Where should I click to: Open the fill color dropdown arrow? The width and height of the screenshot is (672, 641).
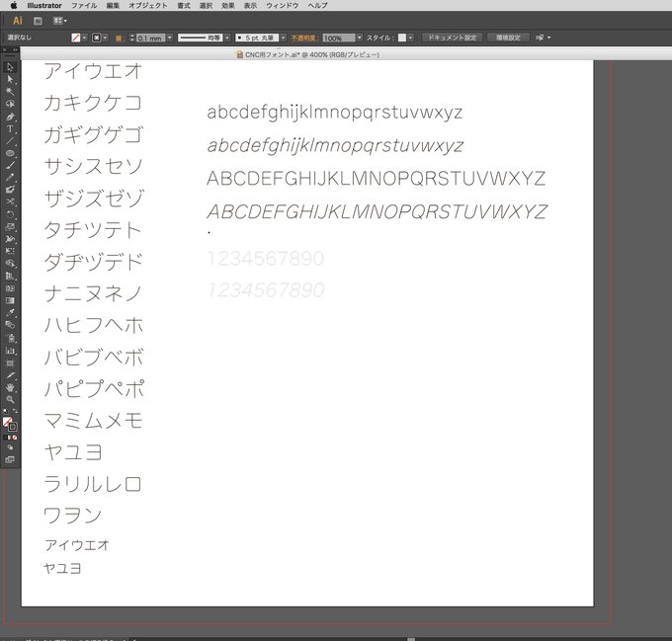coord(84,38)
